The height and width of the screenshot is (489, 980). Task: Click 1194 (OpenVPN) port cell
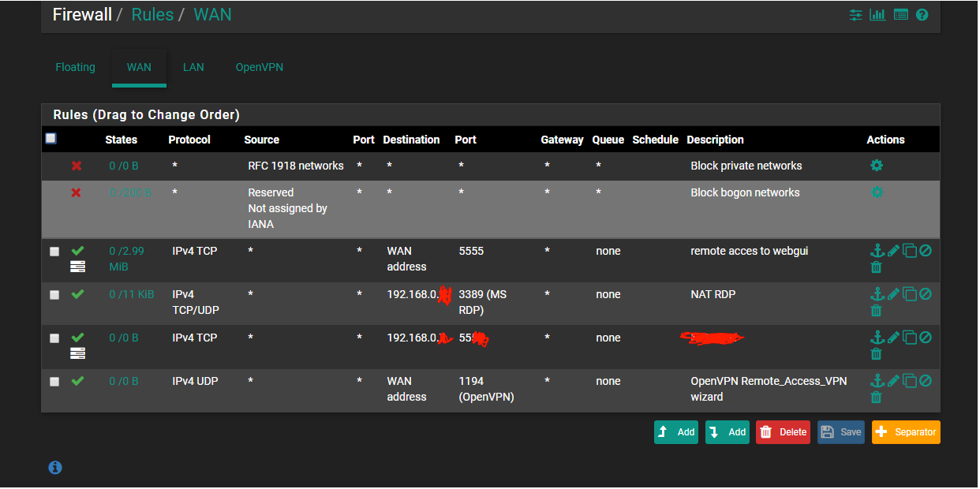486,389
